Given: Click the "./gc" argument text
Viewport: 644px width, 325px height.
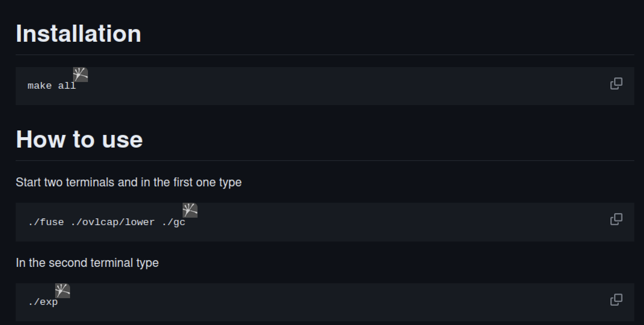Looking at the screenshot, I should coord(174,222).
